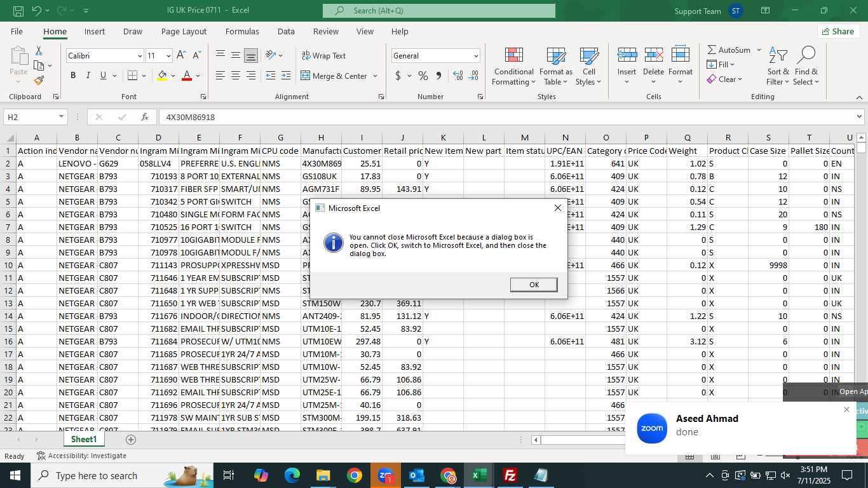Switch to the Insert tab

click(x=95, y=31)
